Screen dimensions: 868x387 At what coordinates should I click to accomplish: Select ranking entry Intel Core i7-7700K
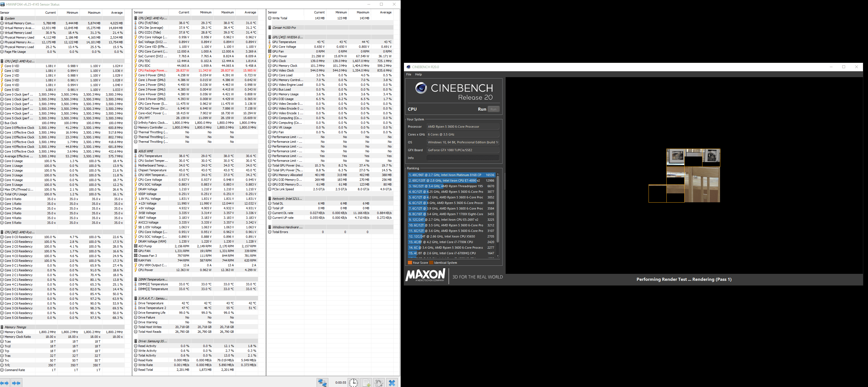click(451, 242)
